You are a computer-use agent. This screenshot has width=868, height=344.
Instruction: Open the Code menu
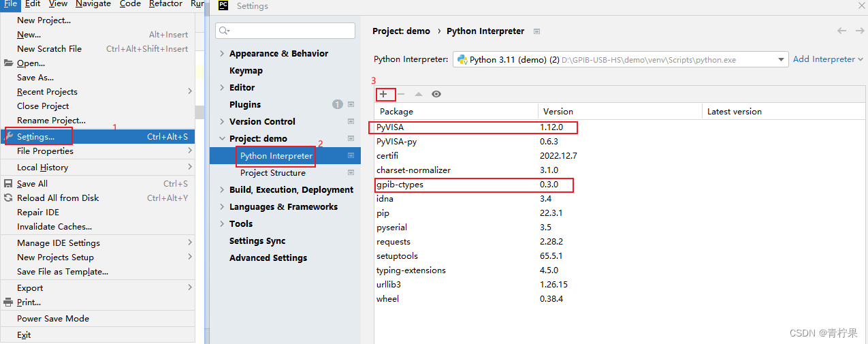pyautogui.click(x=130, y=3)
